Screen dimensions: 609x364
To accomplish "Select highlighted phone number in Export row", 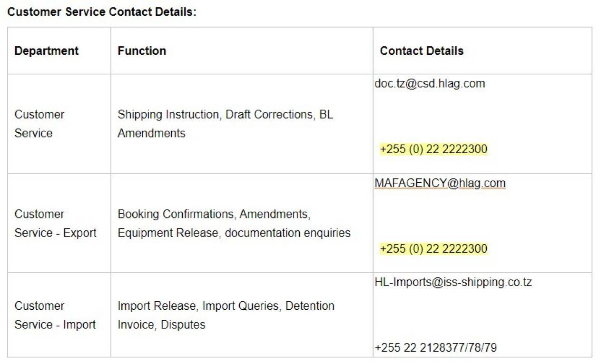I will pyautogui.click(x=434, y=249).
